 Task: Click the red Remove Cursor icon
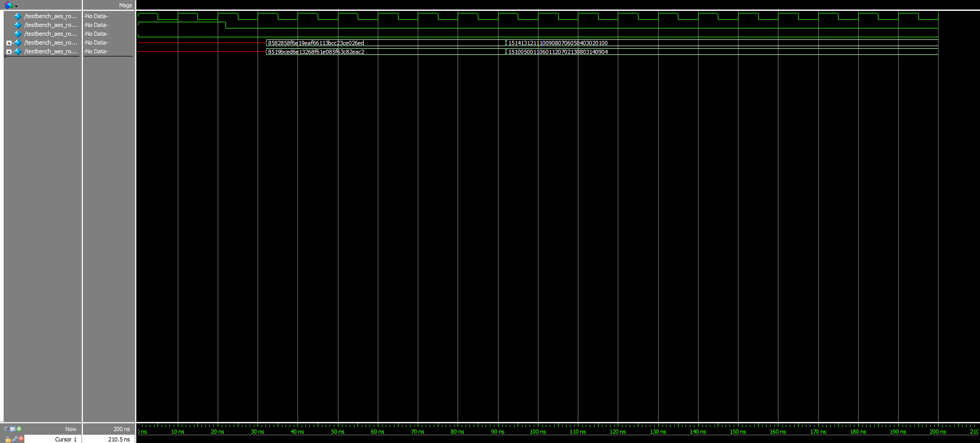(x=21, y=439)
